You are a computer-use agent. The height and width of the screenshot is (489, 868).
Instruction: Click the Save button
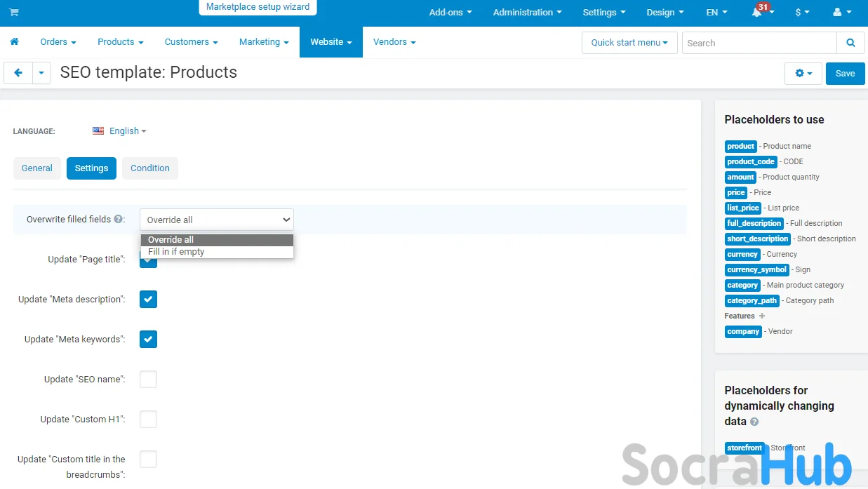tap(845, 73)
